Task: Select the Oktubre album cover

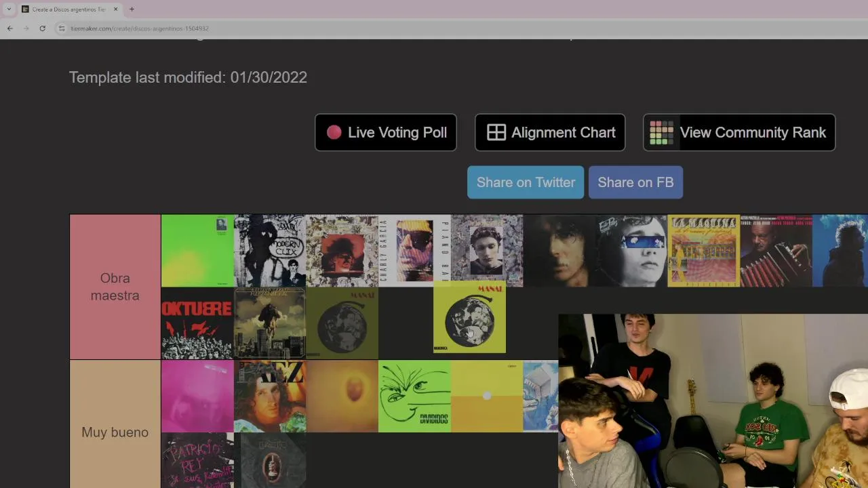Action: click(197, 323)
